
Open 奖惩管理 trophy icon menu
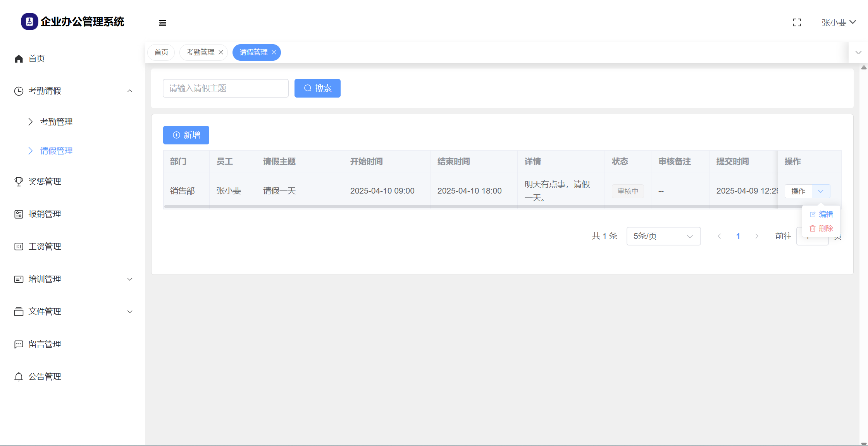19,182
